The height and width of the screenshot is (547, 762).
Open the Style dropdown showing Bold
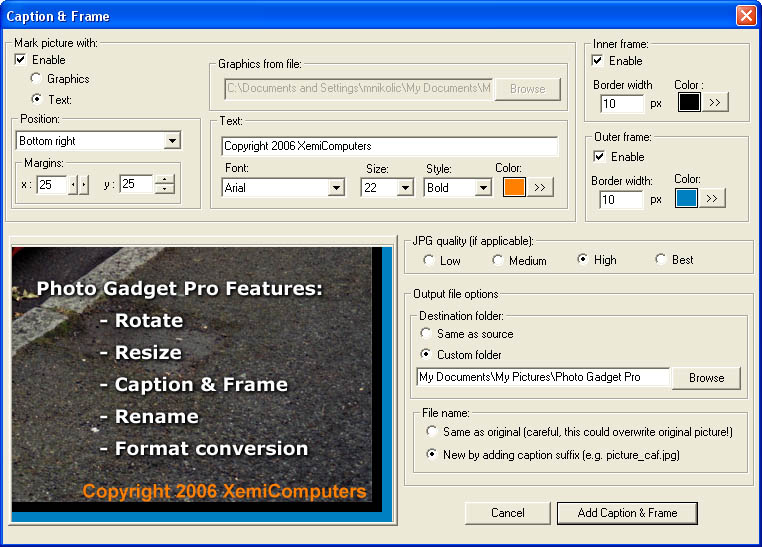(x=483, y=188)
